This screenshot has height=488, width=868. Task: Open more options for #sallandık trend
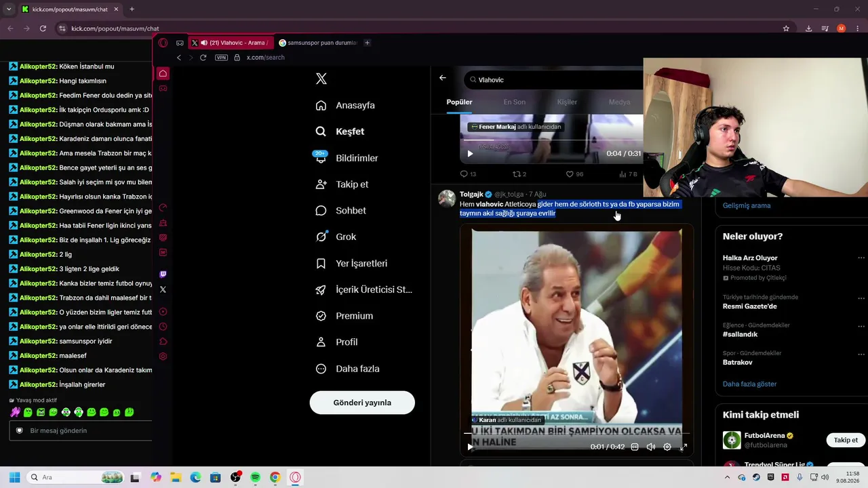coord(861,325)
